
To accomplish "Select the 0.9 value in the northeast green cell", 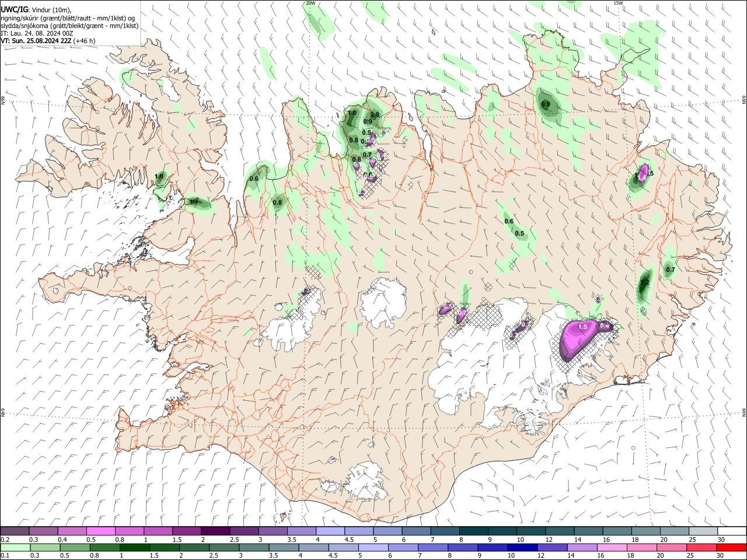I will point(546,104).
